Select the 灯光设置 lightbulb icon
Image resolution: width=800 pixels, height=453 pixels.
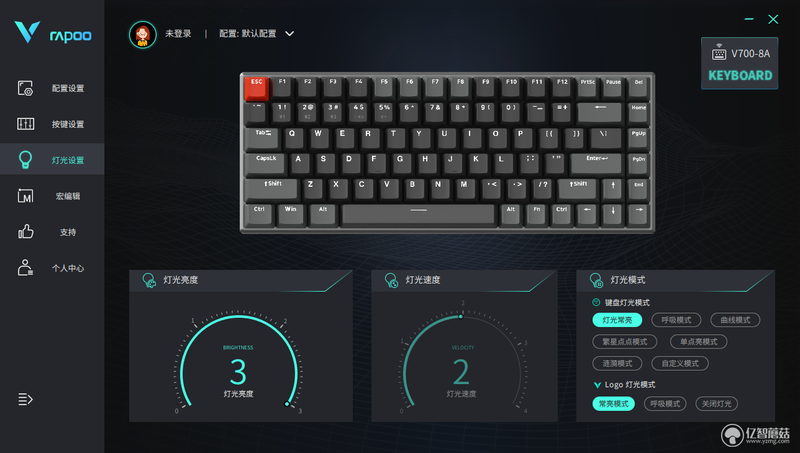click(x=25, y=160)
